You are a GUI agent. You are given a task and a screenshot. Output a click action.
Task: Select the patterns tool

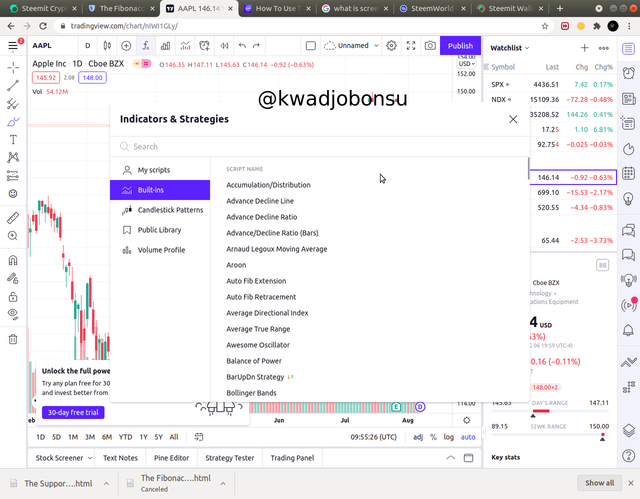[13, 157]
